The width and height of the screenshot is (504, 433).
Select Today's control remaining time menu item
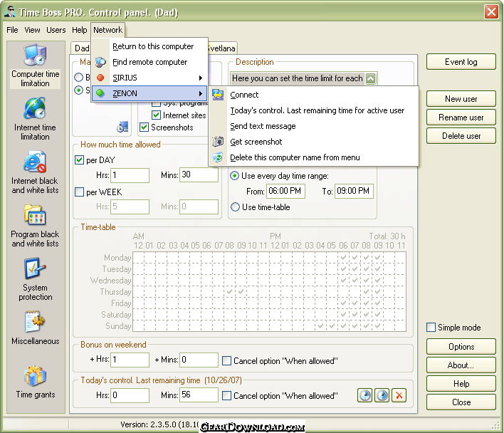click(314, 110)
